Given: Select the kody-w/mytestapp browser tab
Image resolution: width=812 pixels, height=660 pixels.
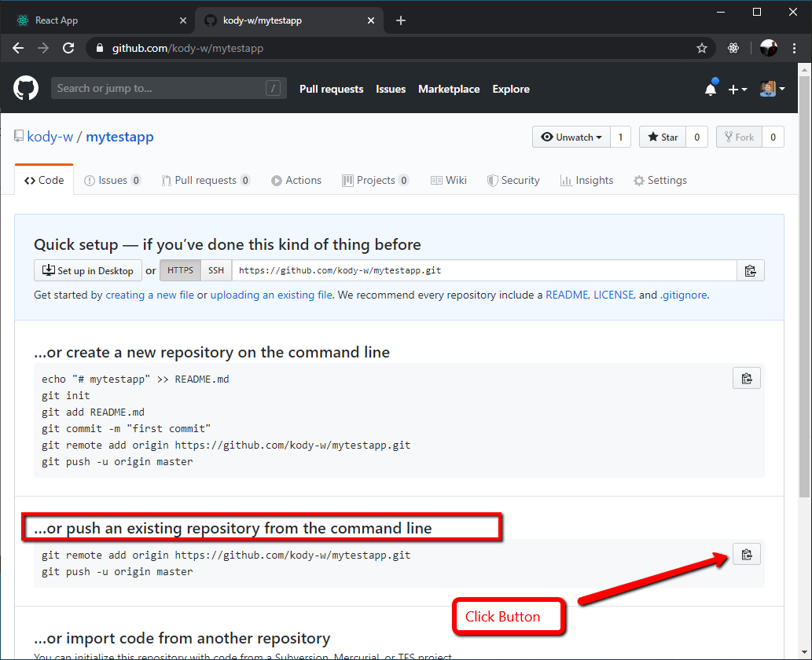Looking at the screenshot, I should (x=289, y=20).
